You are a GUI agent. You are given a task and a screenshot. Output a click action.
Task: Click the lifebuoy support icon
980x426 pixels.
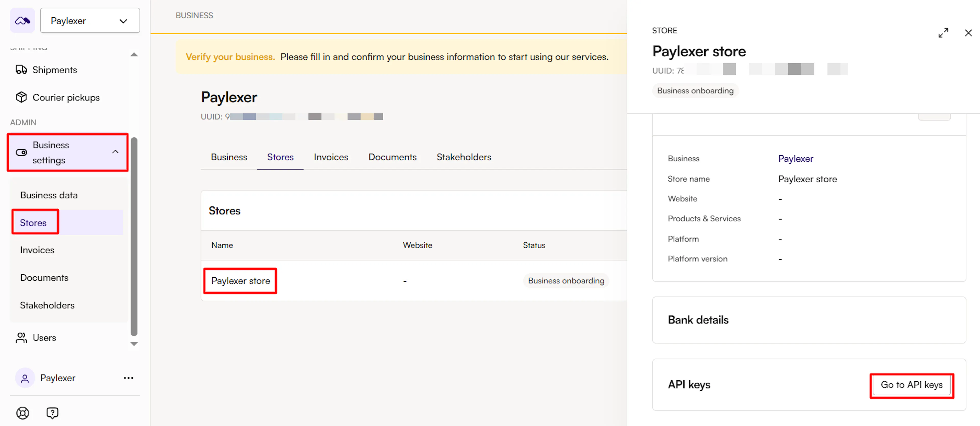pos(22,413)
